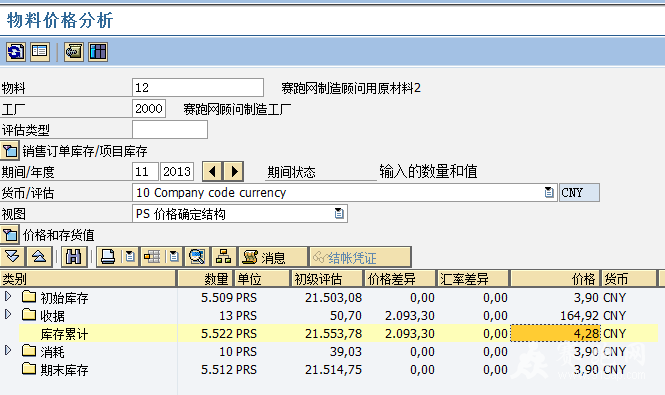Click the magnifier details icon
Screen dimensions: 665x395
(x=197, y=257)
